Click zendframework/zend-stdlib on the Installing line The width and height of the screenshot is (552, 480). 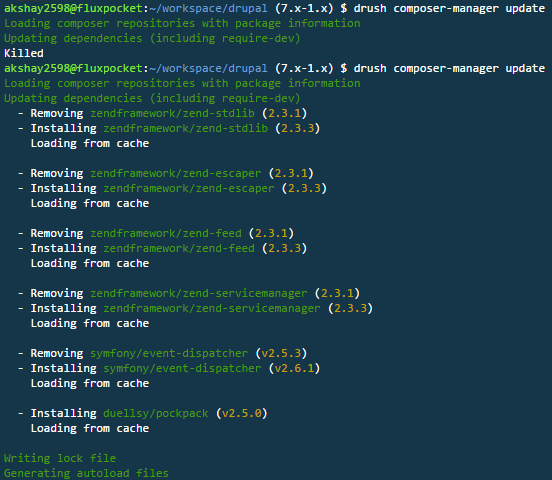pos(186,128)
